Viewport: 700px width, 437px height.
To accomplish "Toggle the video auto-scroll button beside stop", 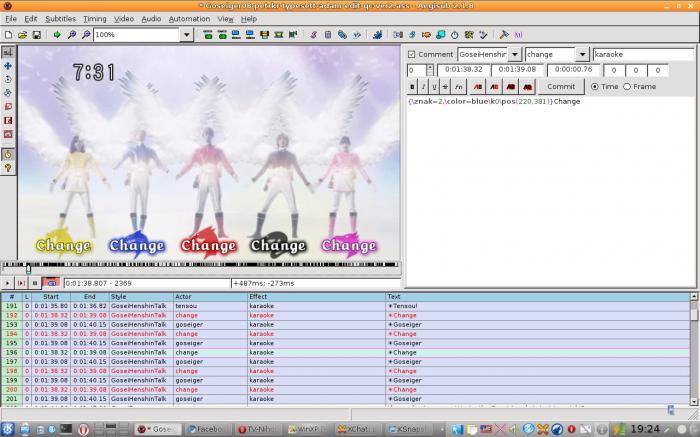I will click(51, 283).
